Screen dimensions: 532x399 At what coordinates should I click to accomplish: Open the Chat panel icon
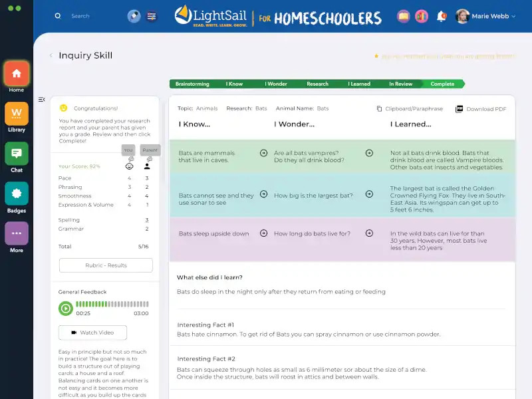click(x=17, y=154)
